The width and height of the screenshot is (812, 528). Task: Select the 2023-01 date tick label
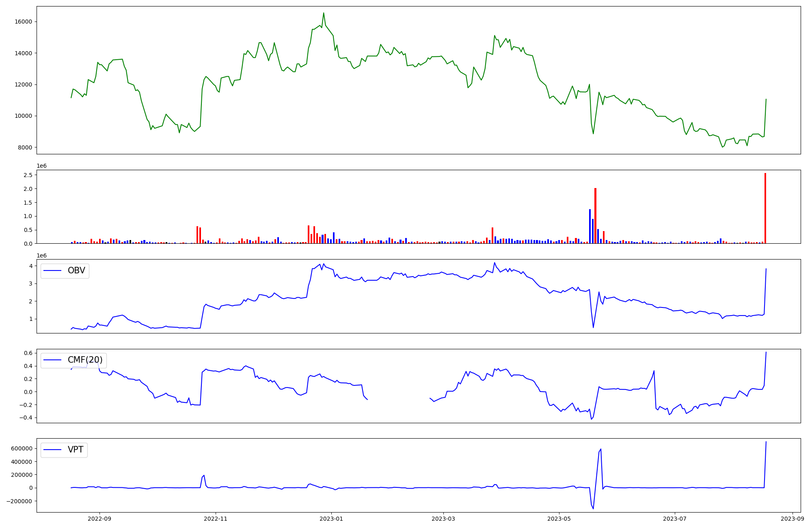331,519
